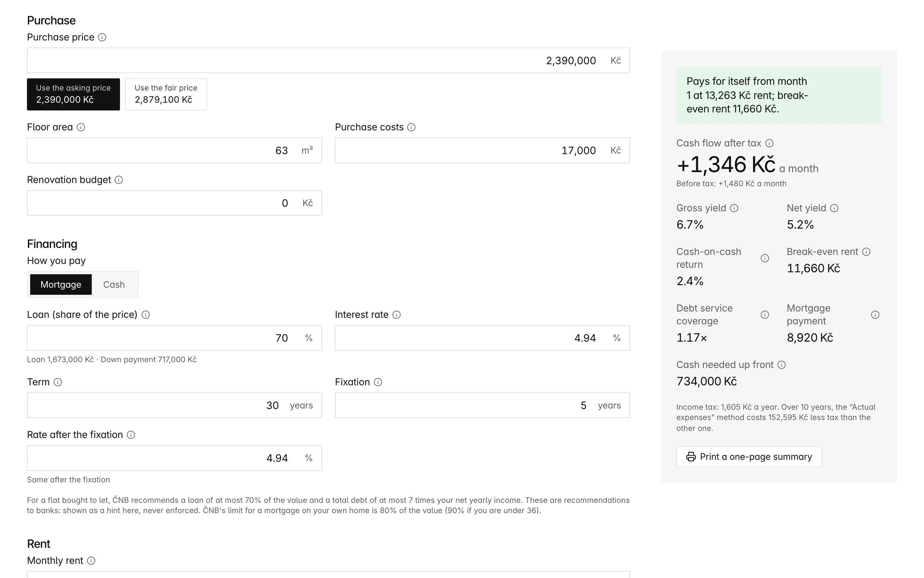The height and width of the screenshot is (578, 924).
Task: Edit the loan share percentage field
Action: [x=175, y=338]
